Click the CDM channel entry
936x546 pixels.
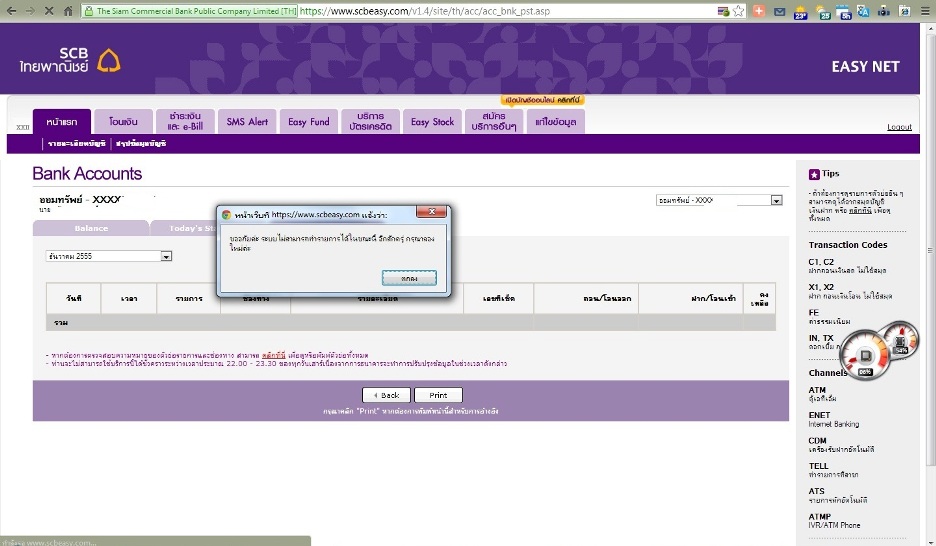841,445
